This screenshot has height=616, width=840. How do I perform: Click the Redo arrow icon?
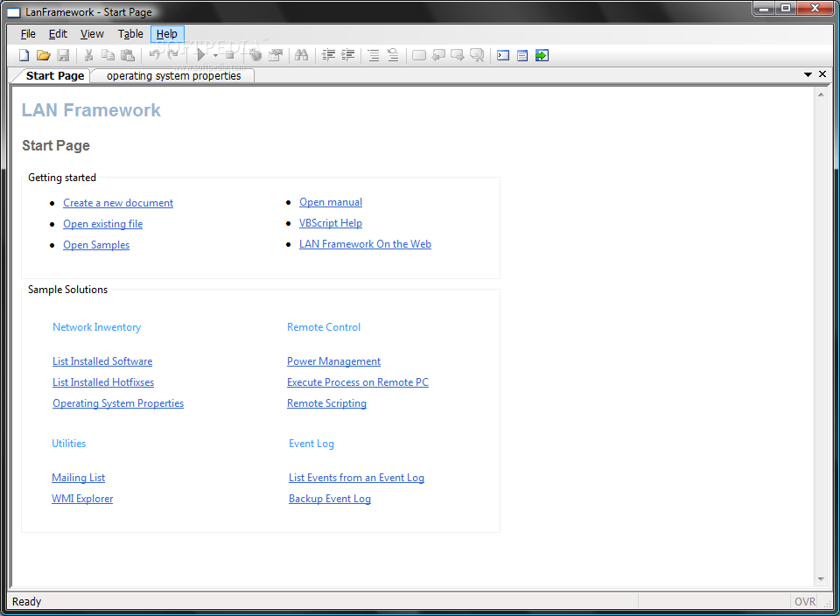click(173, 54)
